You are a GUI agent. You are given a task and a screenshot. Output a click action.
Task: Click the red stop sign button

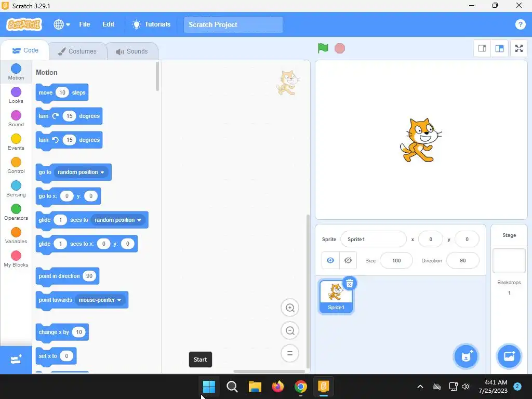pos(340,48)
